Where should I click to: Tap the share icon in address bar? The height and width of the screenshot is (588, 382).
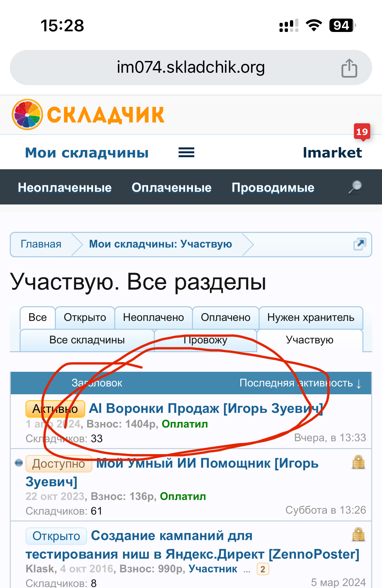click(x=349, y=68)
